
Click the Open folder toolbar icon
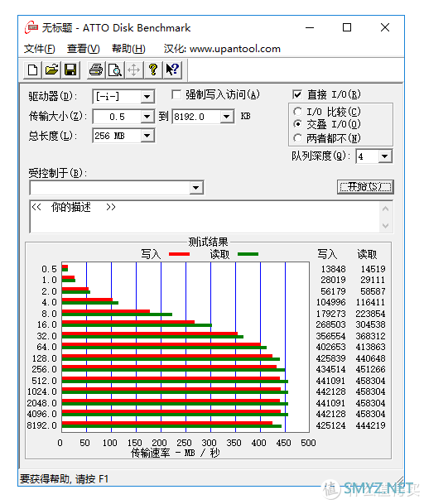(x=51, y=70)
